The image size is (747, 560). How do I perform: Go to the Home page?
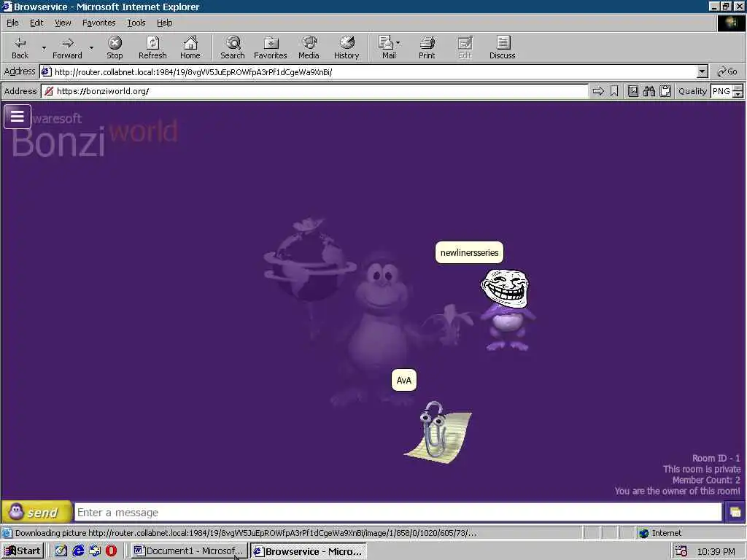[x=190, y=47]
